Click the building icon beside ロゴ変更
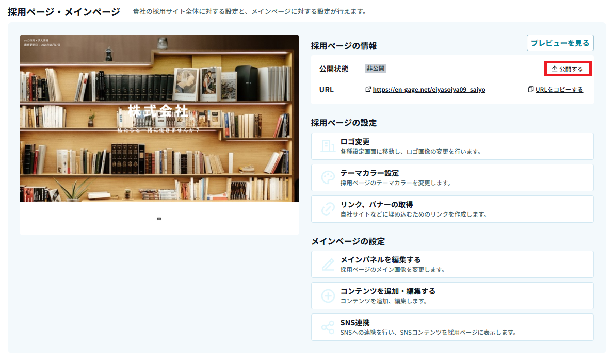 tap(328, 146)
